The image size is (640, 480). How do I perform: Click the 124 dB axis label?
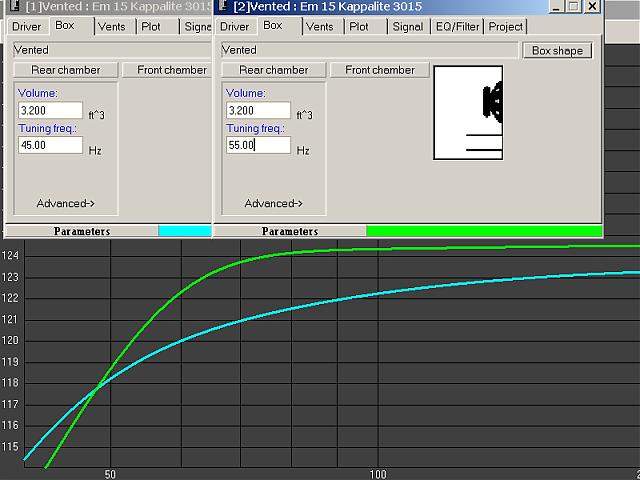coord(10,256)
